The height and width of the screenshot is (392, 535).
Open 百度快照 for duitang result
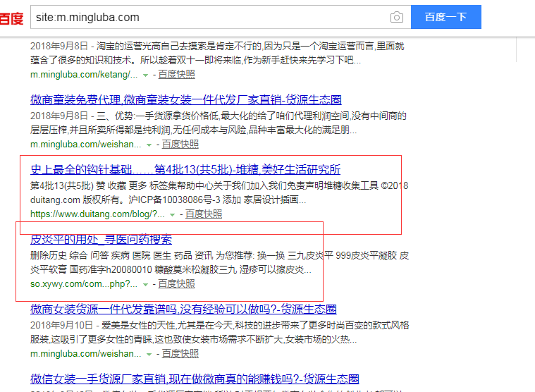point(204,214)
